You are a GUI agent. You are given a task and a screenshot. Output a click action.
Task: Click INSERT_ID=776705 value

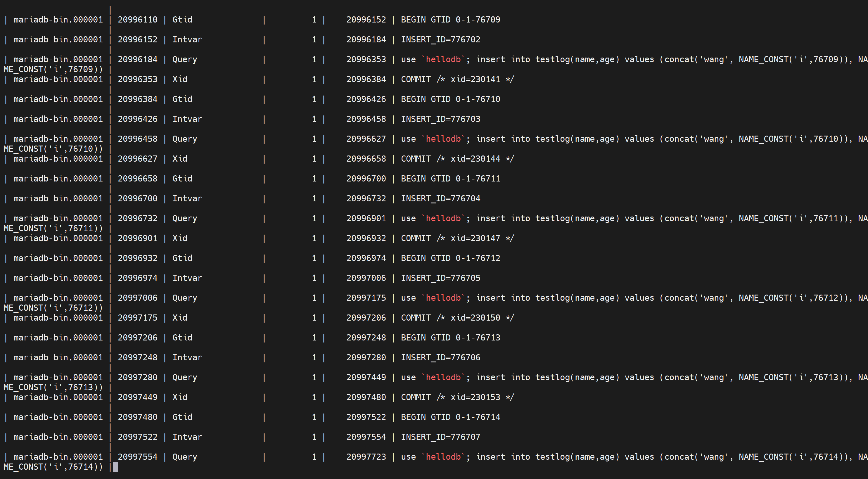pos(440,278)
